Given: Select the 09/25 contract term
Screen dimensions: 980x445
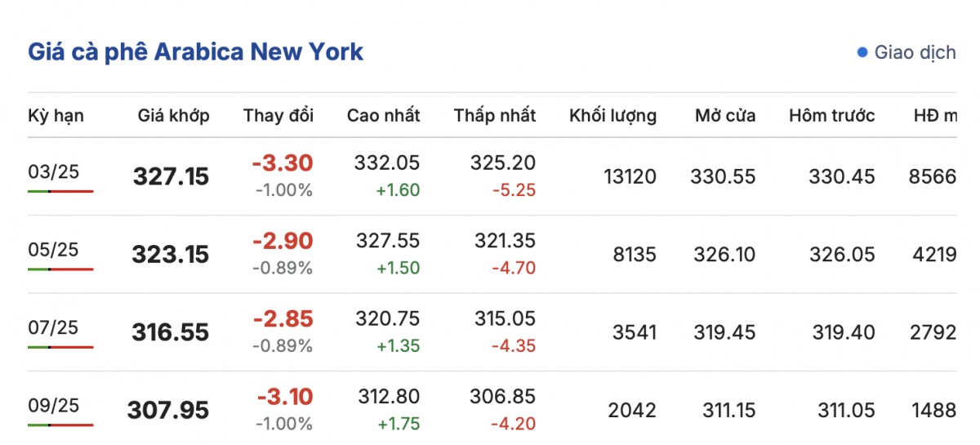Looking at the screenshot, I should tap(52, 405).
